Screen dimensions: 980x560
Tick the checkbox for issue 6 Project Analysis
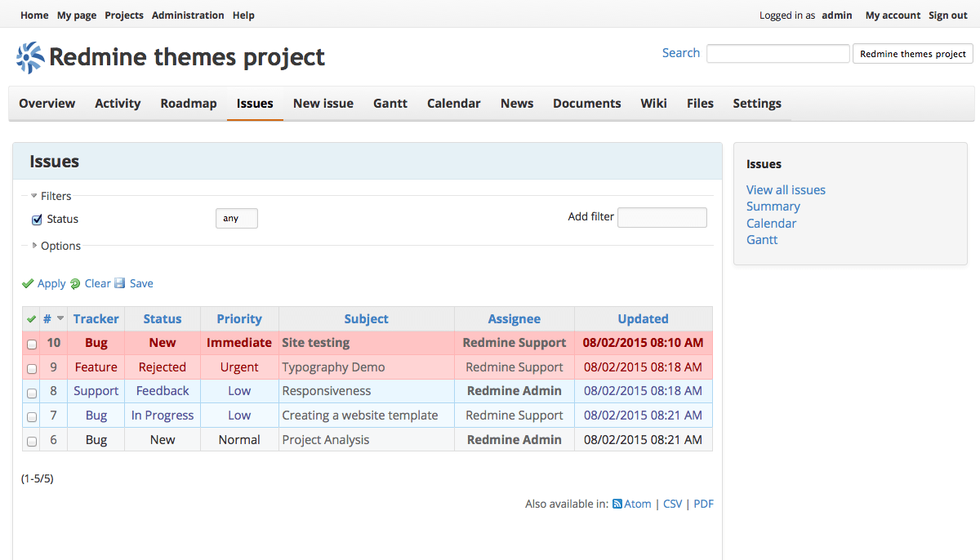click(32, 441)
